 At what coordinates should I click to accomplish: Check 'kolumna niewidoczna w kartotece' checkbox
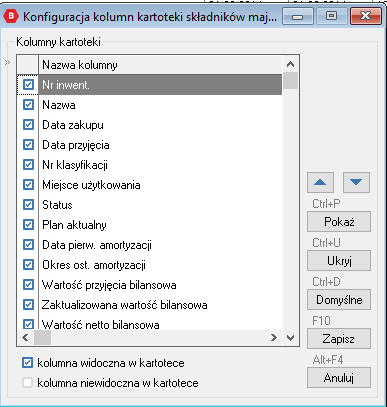[28, 382]
